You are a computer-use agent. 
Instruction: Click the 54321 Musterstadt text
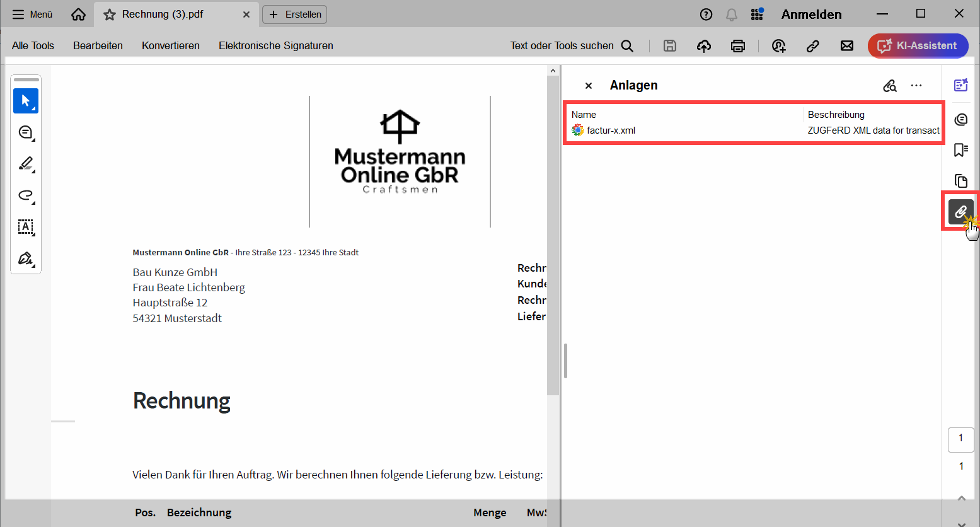[x=177, y=318]
